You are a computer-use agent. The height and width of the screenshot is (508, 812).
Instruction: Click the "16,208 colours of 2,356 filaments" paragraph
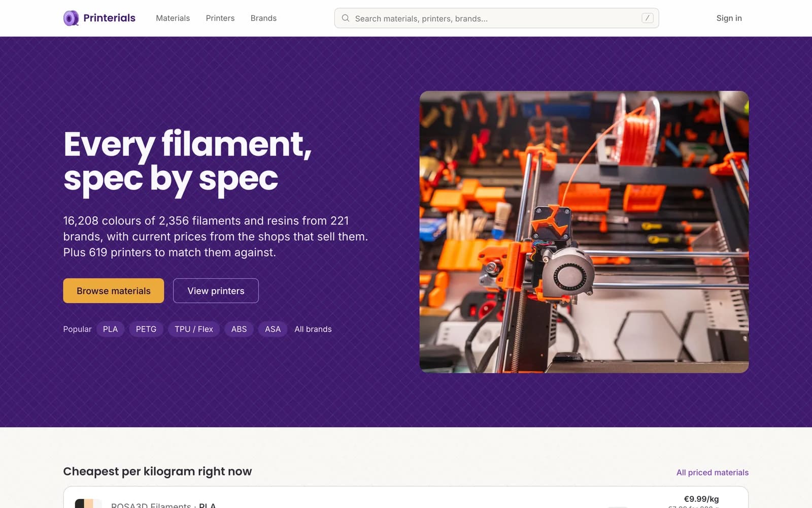216,237
